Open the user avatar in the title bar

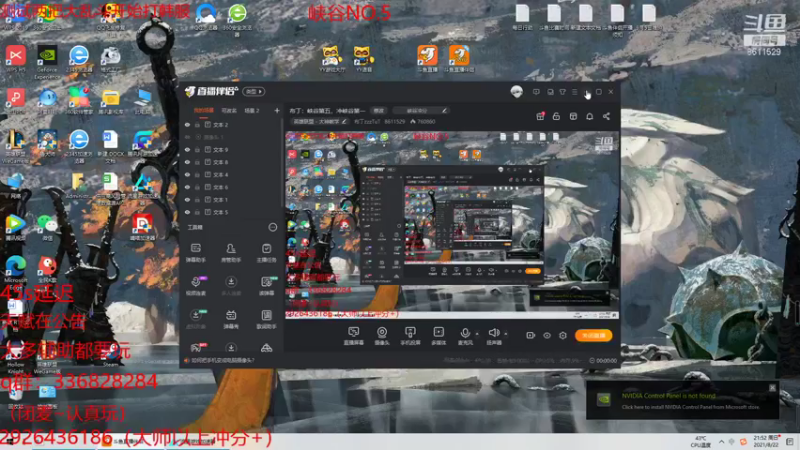(x=516, y=92)
